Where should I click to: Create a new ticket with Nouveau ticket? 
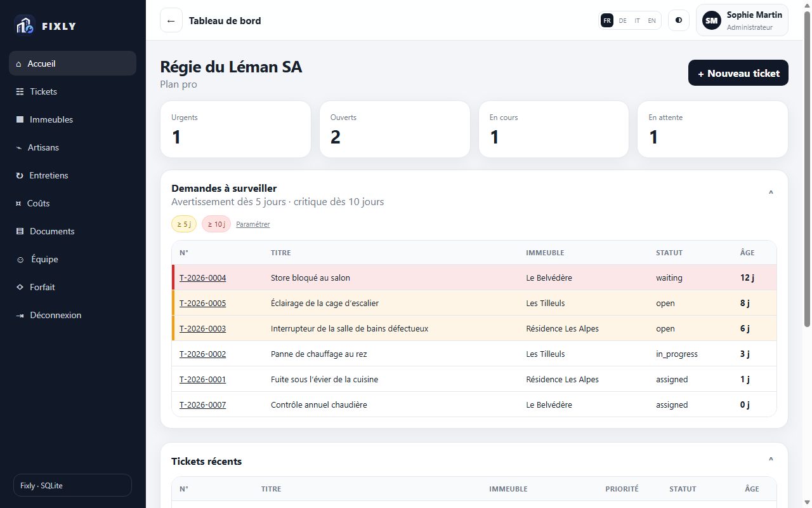(738, 73)
